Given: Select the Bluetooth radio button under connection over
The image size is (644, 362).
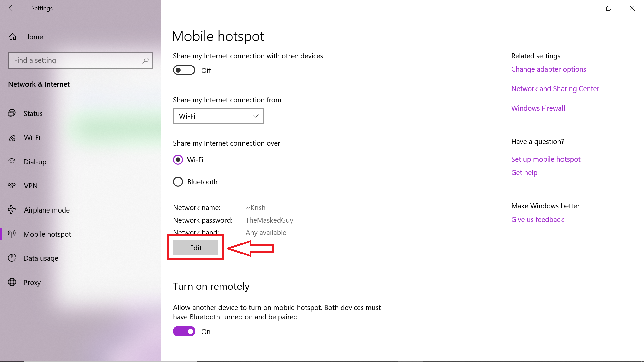Looking at the screenshot, I should click(178, 182).
